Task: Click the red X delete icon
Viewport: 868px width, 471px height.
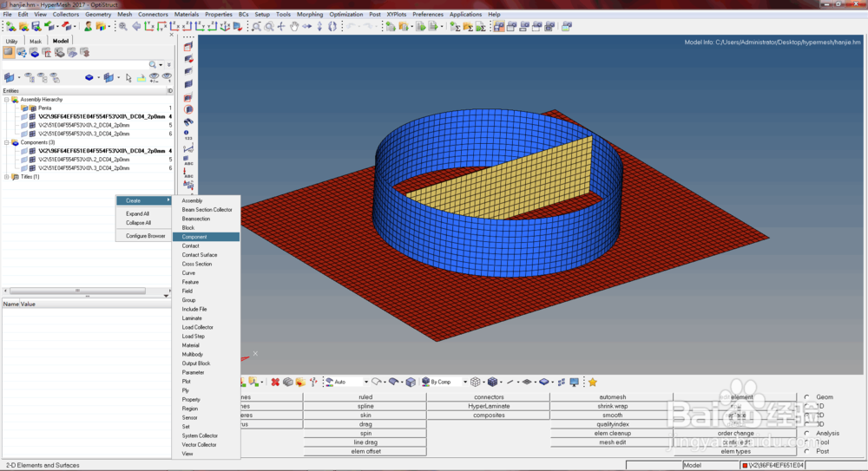Action: click(275, 382)
